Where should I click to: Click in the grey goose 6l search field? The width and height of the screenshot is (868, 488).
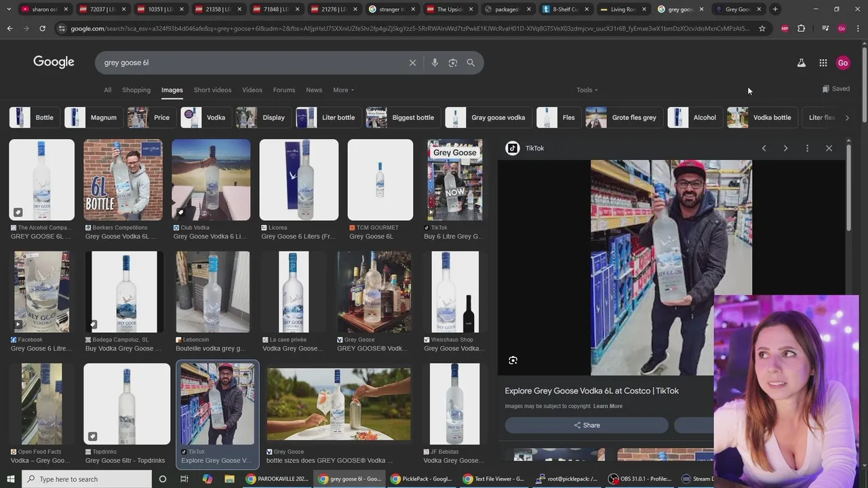click(251, 62)
